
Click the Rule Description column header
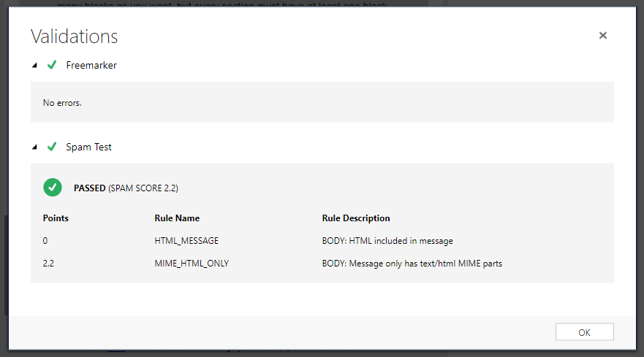[x=356, y=218]
